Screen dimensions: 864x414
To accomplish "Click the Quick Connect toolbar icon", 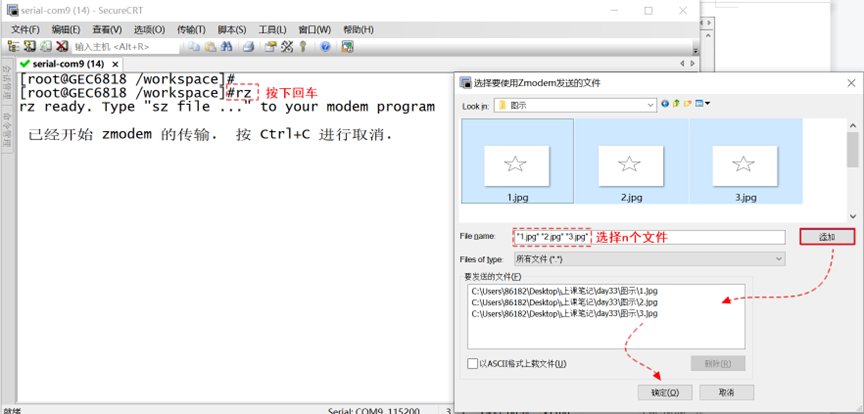I will point(29,46).
